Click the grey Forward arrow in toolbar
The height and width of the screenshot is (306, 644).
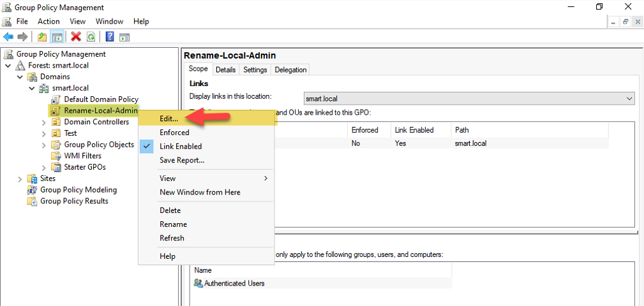click(x=22, y=37)
